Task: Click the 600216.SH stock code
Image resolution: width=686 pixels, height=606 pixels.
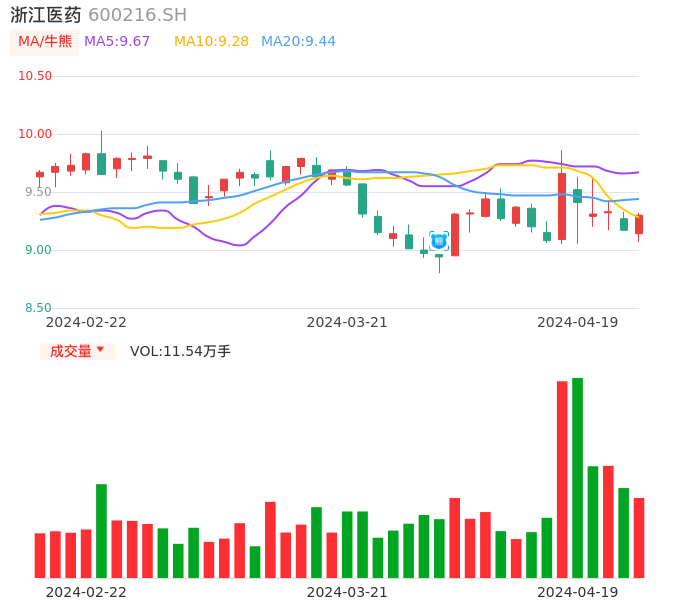Action: (137, 15)
